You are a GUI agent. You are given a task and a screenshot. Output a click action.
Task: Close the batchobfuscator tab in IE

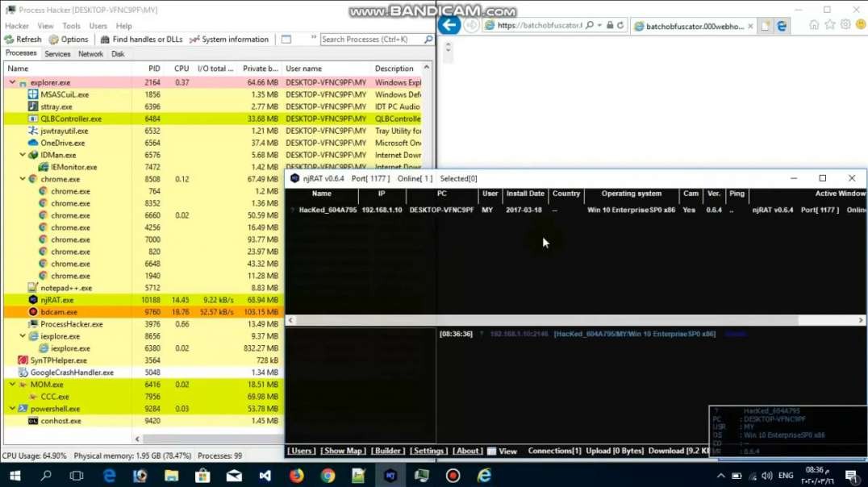750,26
